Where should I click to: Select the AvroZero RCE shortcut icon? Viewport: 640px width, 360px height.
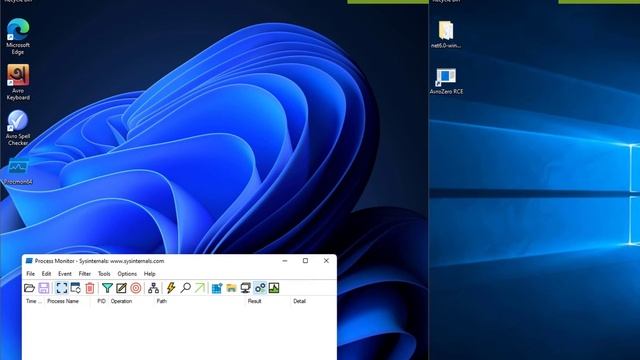[x=446, y=81]
